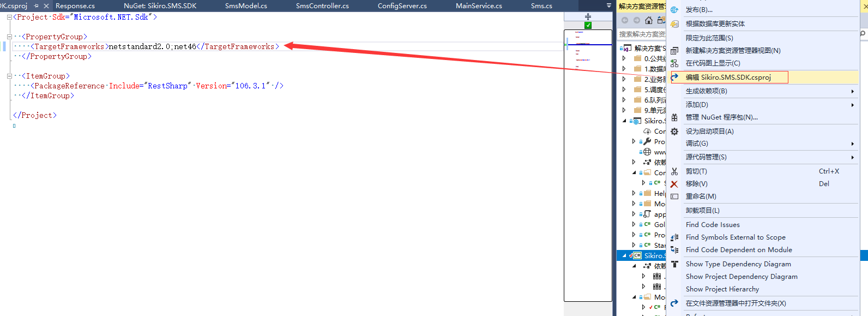Image resolution: width=868 pixels, height=316 pixels.
Task: Click the editor minimap scroll overview
Action: click(588, 165)
